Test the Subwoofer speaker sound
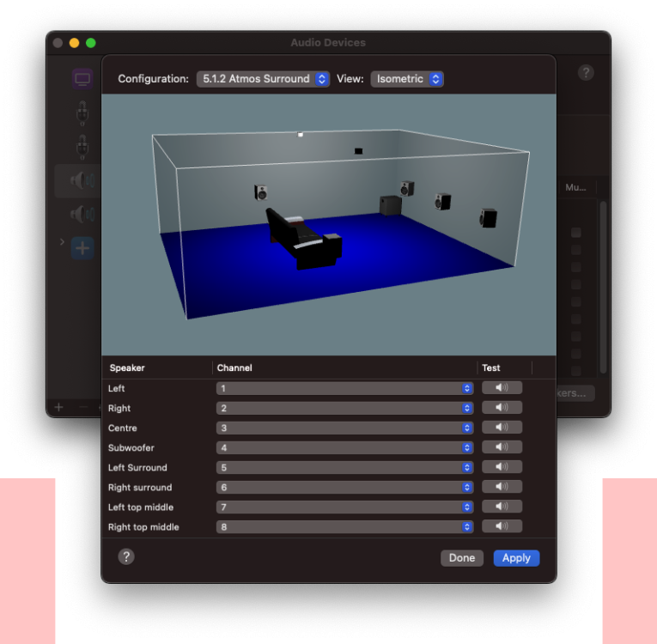The image size is (657, 644). pos(502,447)
